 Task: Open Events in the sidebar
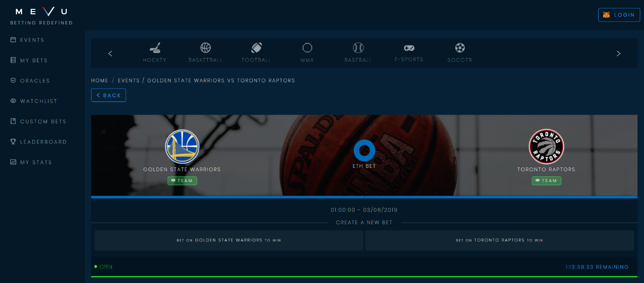pyautogui.click(x=28, y=40)
